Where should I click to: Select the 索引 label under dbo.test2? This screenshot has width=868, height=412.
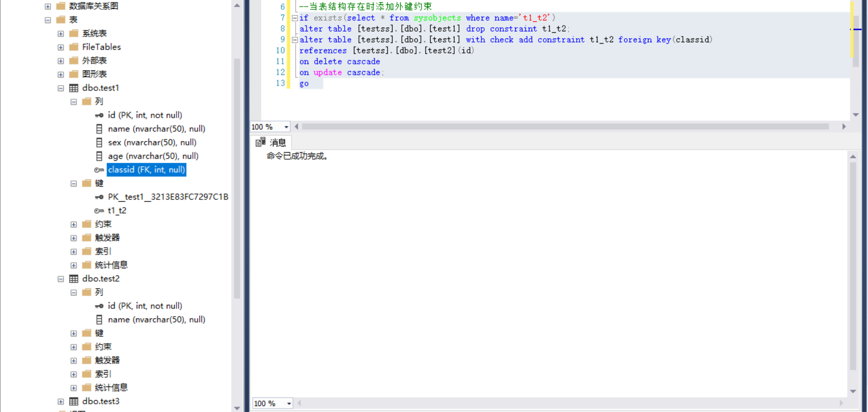(x=103, y=374)
